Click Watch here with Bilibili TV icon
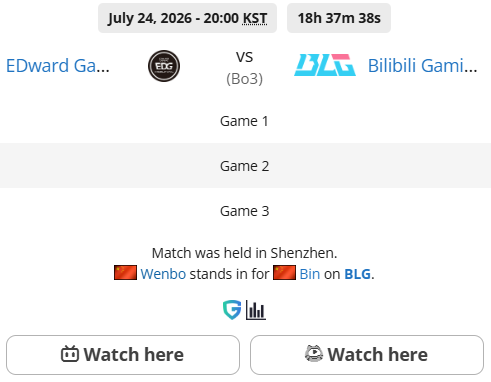 [x=123, y=355]
